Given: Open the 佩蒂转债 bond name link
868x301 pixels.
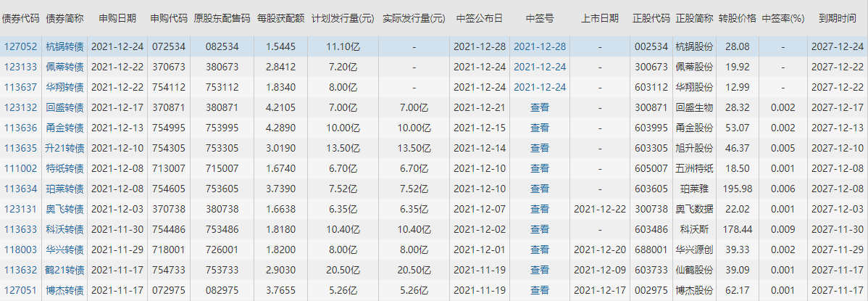Looking at the screenshot, I should [x=64, y=67].
